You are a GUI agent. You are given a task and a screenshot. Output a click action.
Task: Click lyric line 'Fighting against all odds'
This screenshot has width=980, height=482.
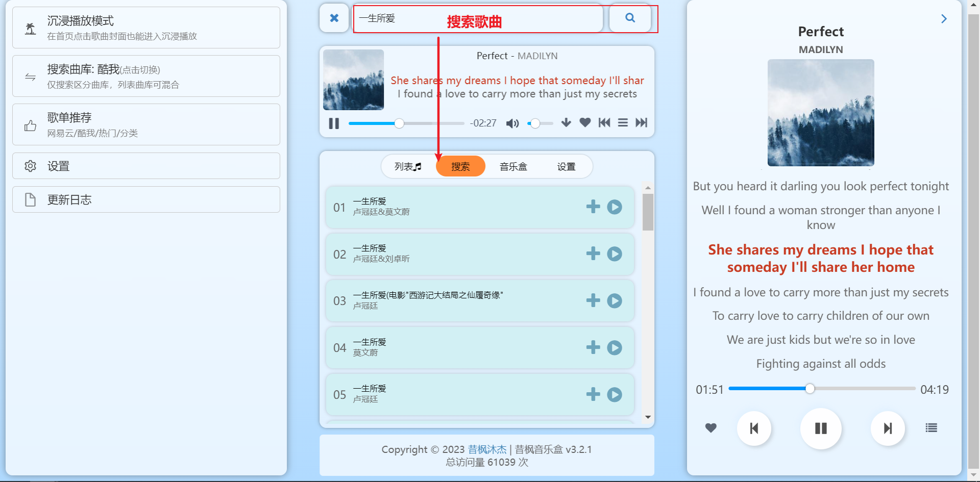821,364
